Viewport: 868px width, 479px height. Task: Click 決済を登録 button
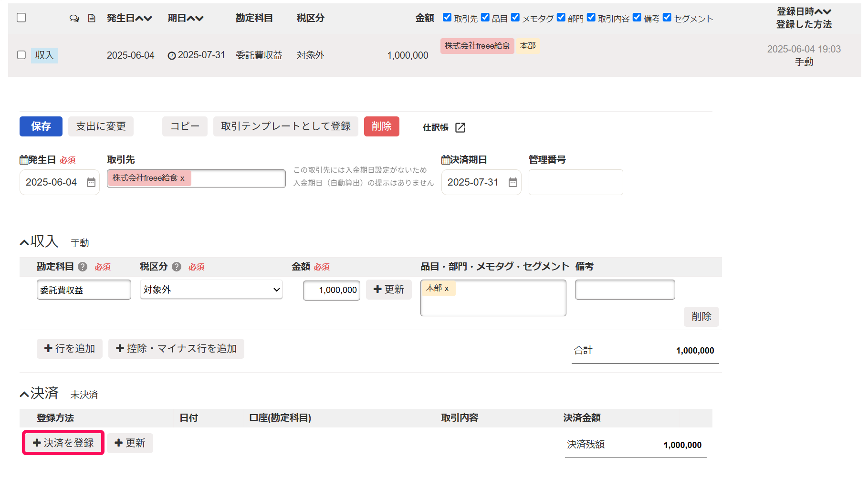point(63,443)
